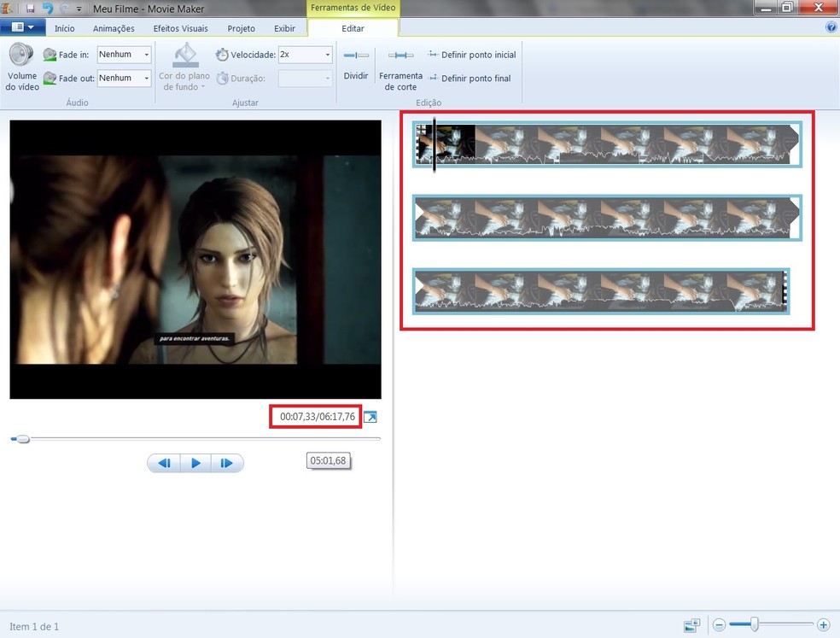Click Definir ponto final

click(470, 79)
